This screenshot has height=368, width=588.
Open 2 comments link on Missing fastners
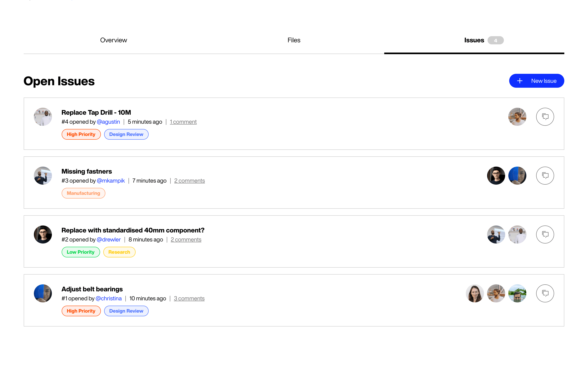click(x=189, y=181)
